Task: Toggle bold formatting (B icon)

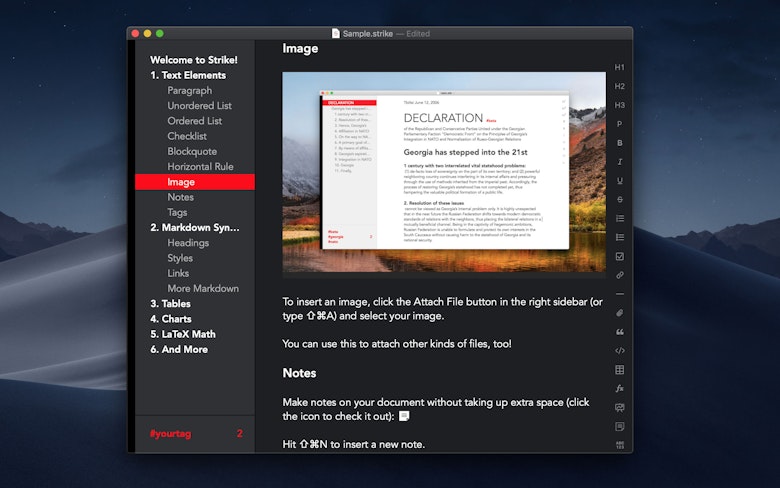Action: (619, 143)
